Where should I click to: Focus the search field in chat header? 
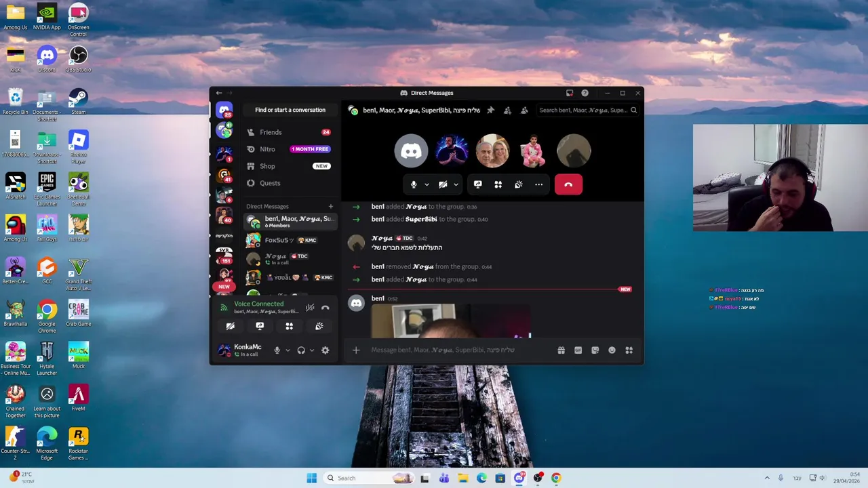point(588,110)
